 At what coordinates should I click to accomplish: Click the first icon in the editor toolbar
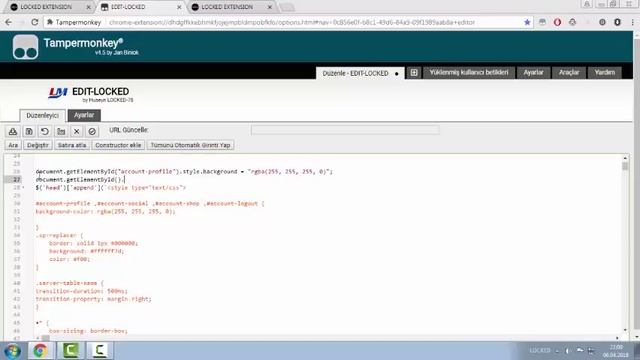(13, 131)
